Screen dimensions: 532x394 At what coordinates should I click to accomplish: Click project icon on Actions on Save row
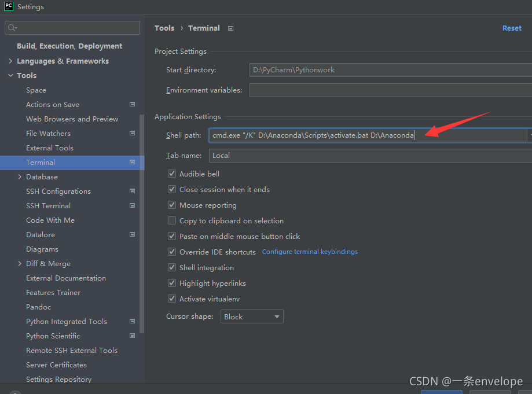click(133, 104)
